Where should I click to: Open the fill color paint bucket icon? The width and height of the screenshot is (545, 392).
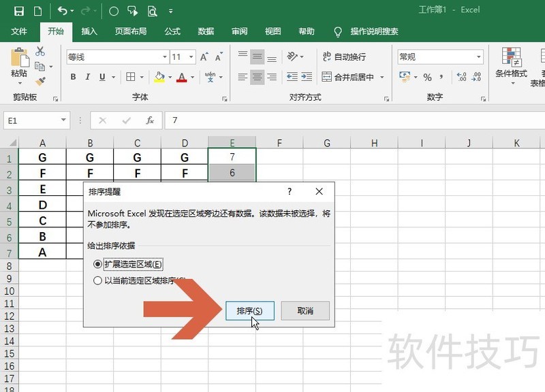coord(158,77)
